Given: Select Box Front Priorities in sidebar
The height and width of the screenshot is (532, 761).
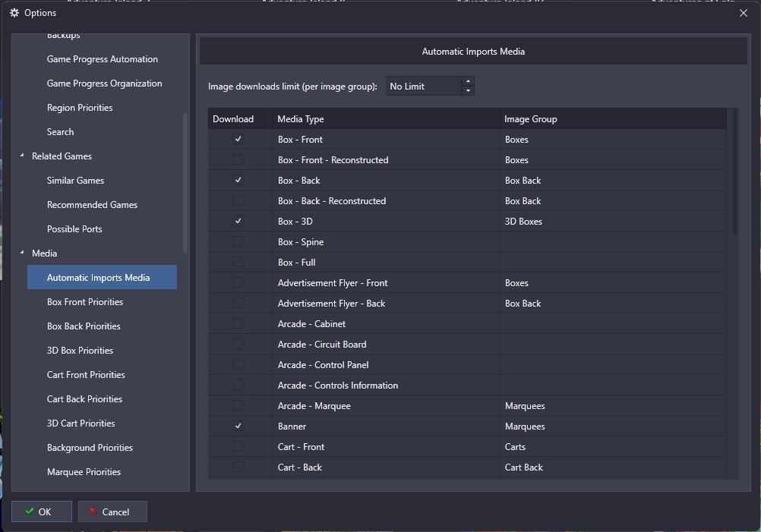Looking at the screenshot, I should (85, 302).
